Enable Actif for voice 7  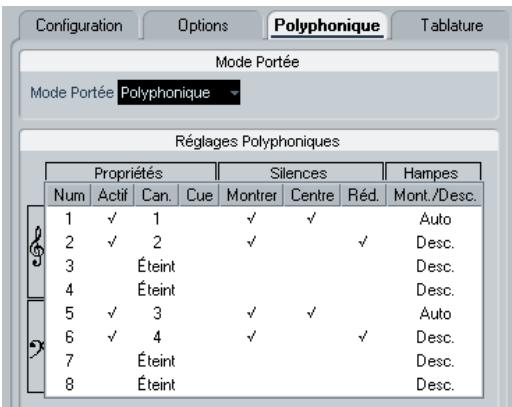[112, 361]
